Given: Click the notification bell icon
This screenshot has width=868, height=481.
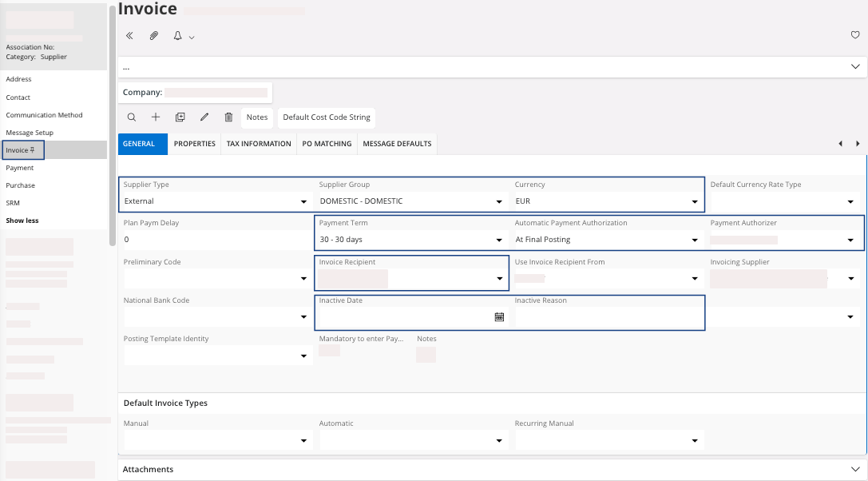Looking at the screenshot, I should [177, 36].
